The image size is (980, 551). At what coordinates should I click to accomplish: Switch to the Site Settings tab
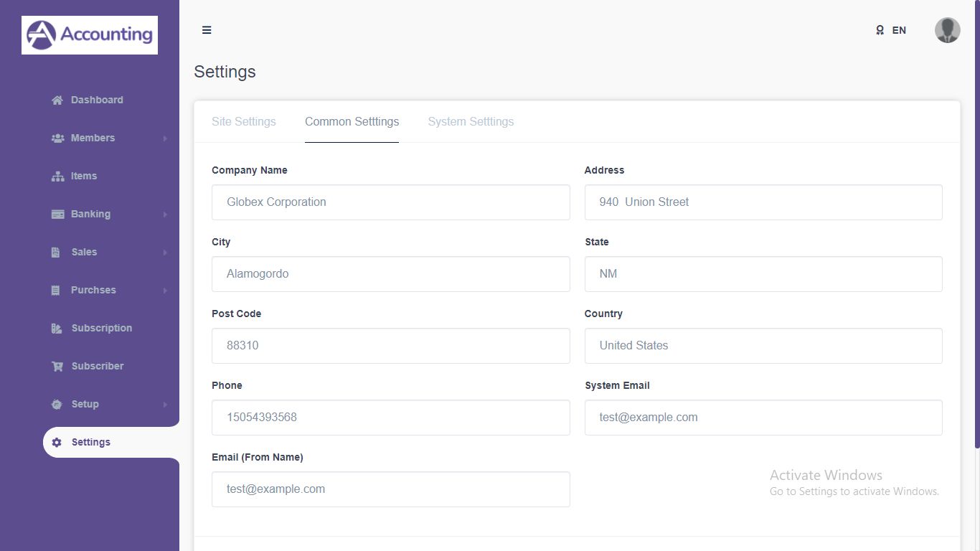click(244, 122)
